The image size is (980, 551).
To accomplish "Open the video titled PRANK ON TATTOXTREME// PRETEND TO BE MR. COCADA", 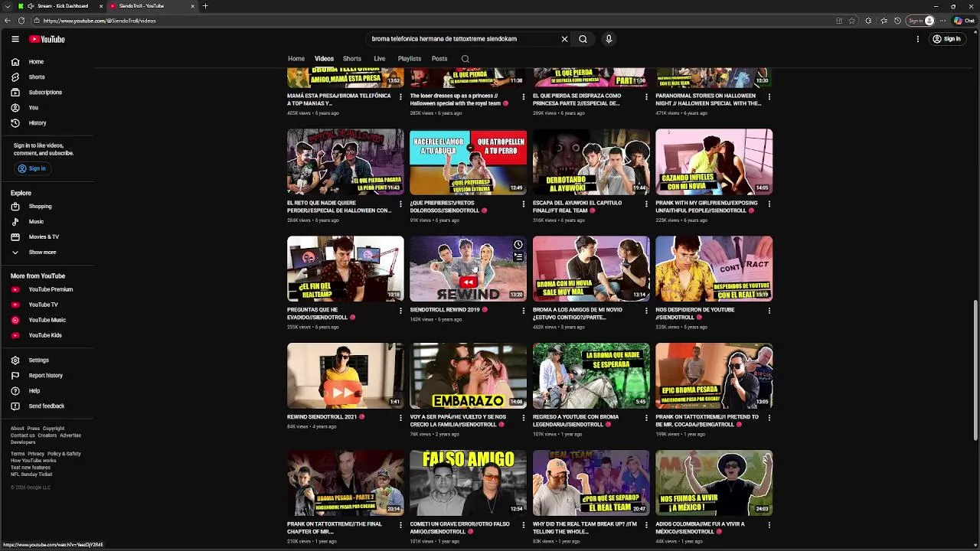I will (707, 421).
